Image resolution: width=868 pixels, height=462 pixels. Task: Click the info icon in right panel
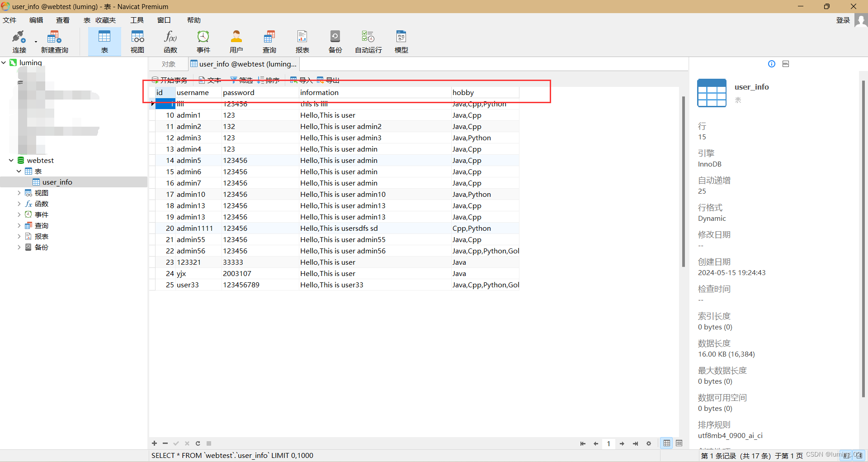coord(772,64)
